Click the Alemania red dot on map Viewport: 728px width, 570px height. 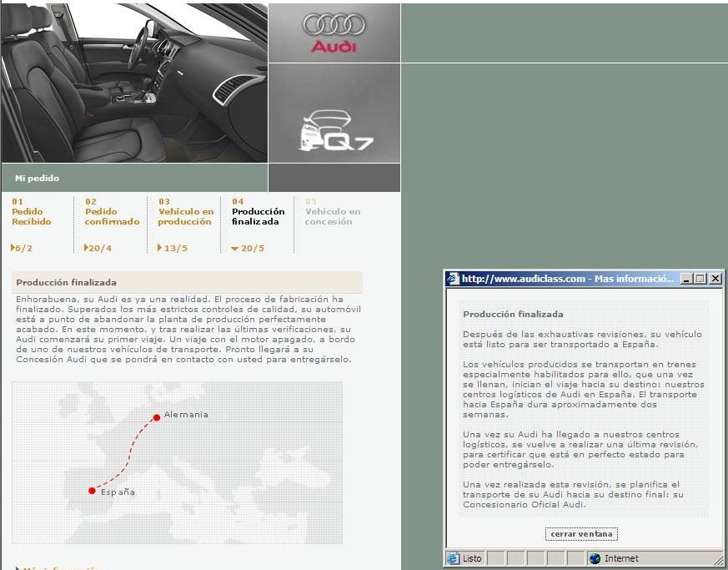[157, 417]
